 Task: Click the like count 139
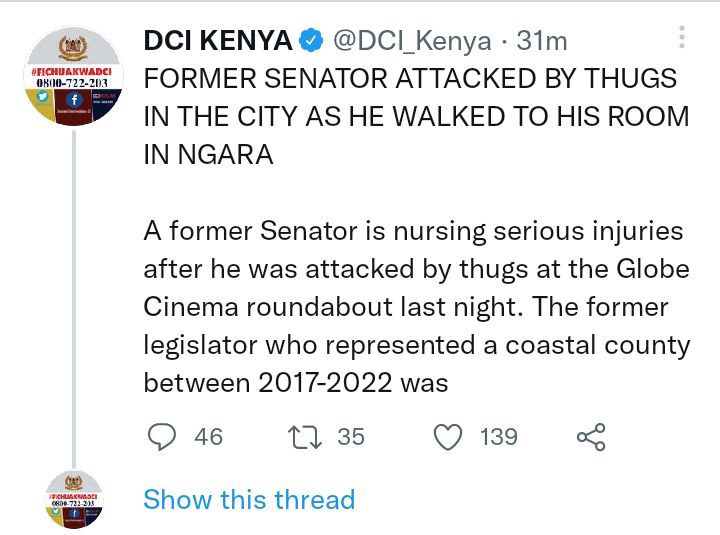point(498,437)
